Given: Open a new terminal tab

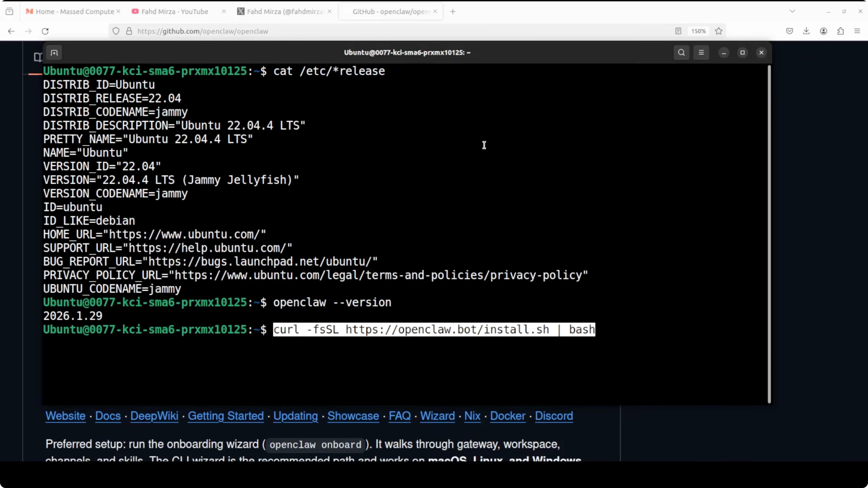Looking at the screenshot, I should 54,53.
